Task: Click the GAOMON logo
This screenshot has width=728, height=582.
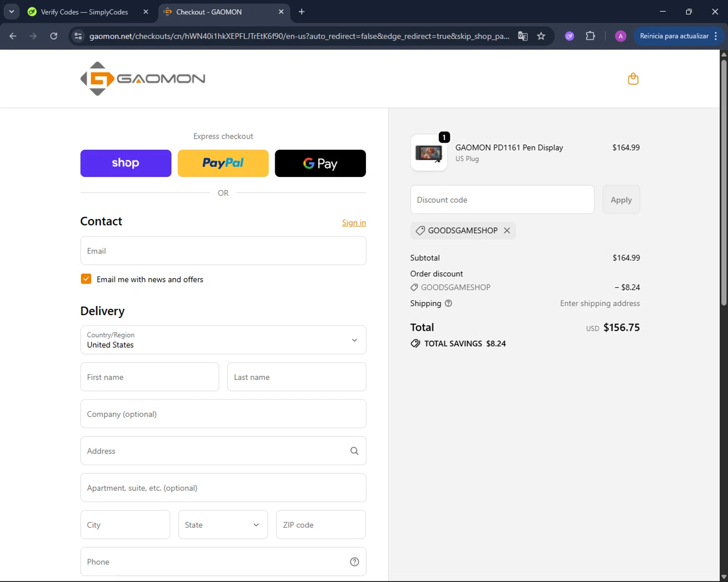Action: coord(143,79)
